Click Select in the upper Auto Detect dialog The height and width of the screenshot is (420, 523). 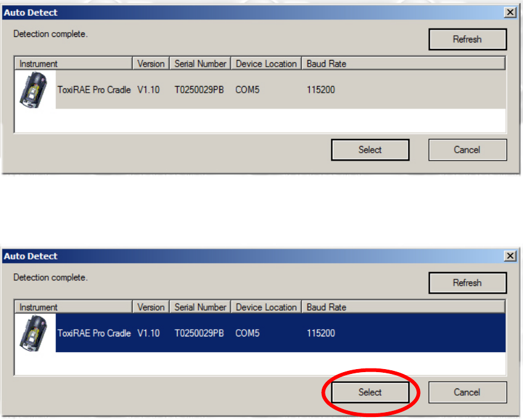tap(370, 150)
